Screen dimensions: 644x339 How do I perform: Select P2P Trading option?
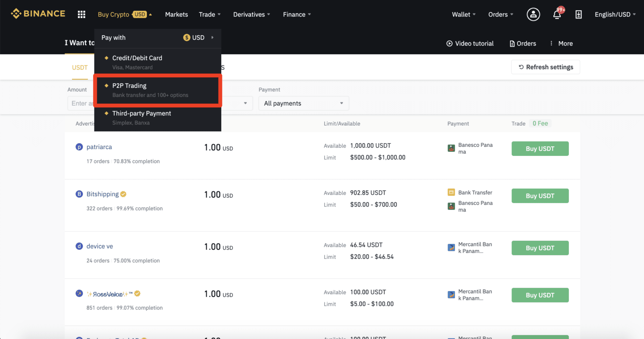click(158, 90)
